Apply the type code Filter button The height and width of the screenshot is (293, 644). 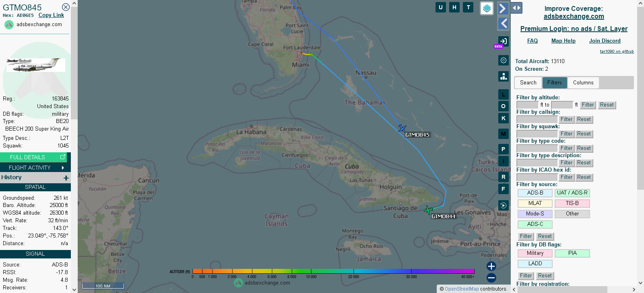pos(566,148)
